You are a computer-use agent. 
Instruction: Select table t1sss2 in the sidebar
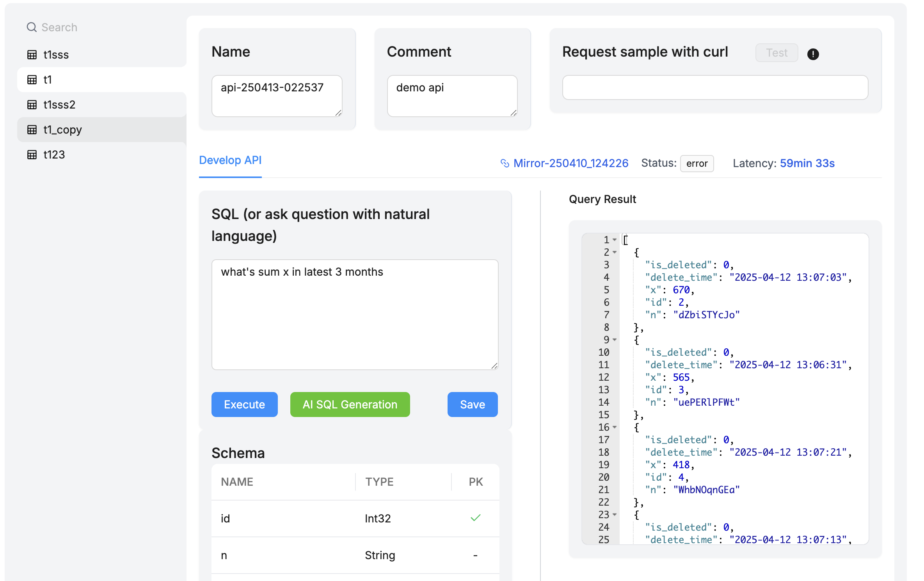pyautogui.click(x=102, y=105)
